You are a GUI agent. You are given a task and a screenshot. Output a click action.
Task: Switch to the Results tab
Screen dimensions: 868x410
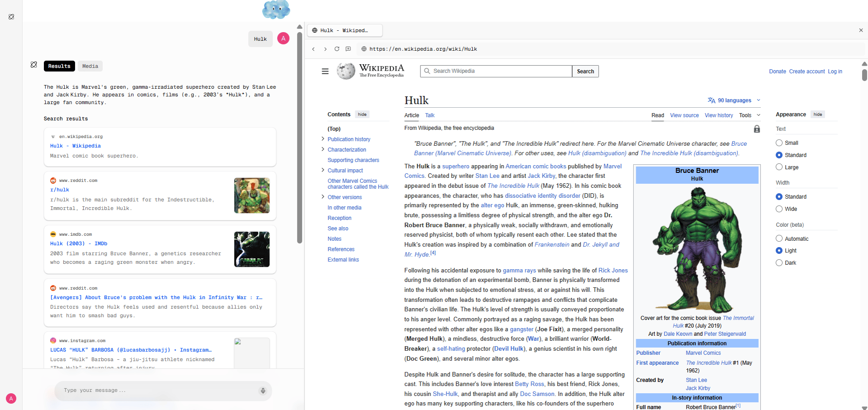pos(59,66)
